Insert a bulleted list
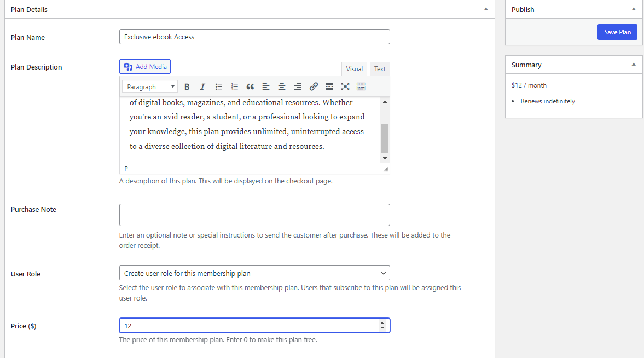Screen dimensions: 644x358 point(218,86)
